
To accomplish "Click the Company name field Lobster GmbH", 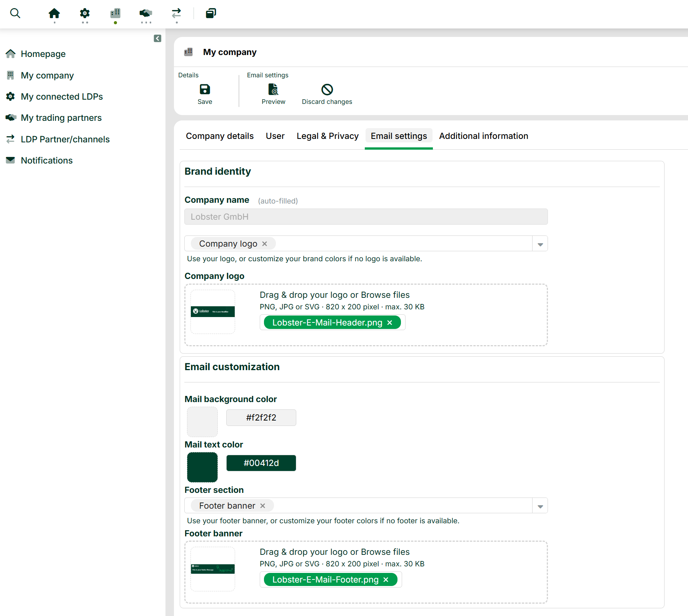I will click(366, 217).
